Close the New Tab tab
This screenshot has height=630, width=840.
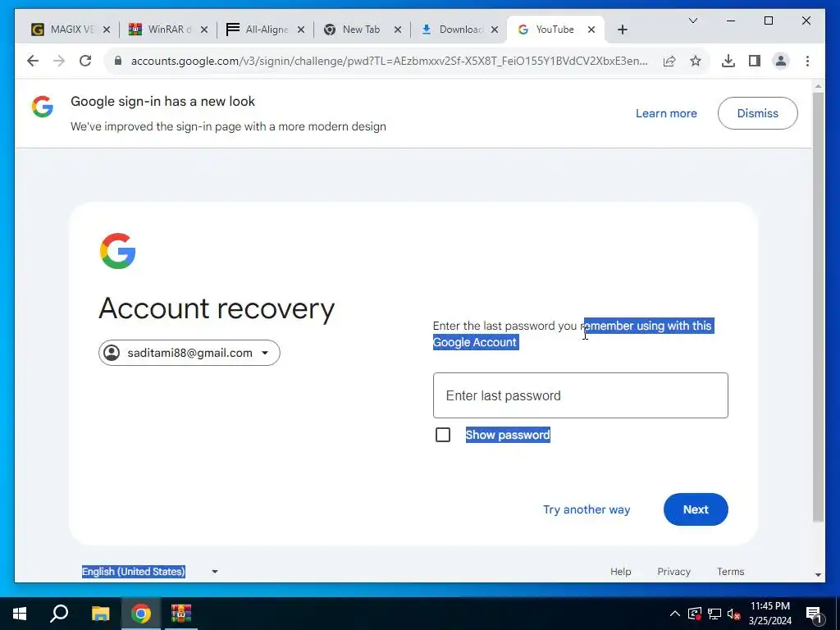pos(398,30)
